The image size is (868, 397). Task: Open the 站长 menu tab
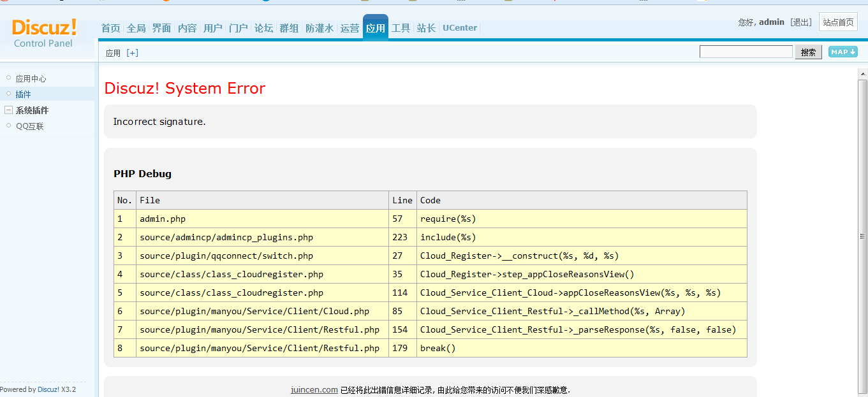point(426,28)
